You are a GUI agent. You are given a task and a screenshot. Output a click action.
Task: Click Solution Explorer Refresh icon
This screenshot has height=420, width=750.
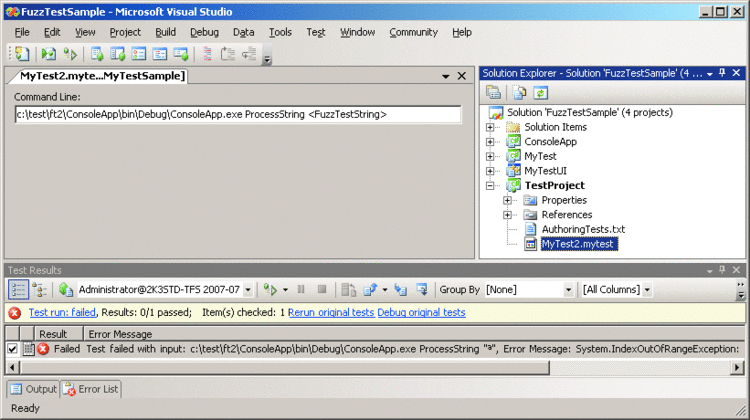[x=540, y=92]
